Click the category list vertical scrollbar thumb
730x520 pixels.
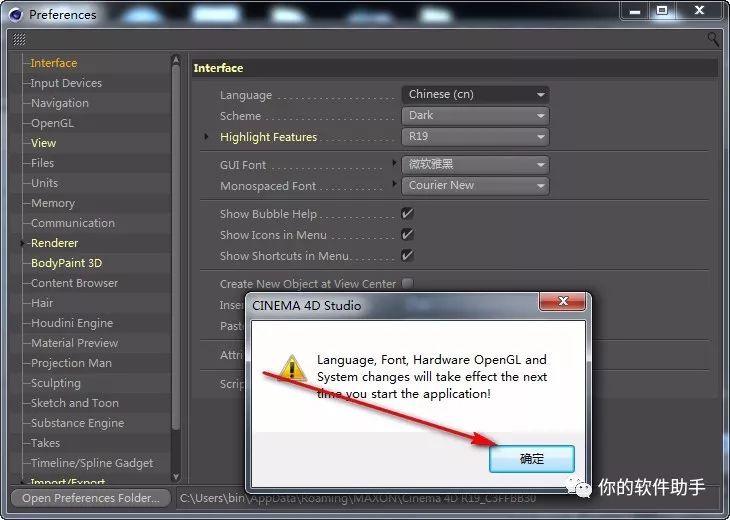176,247
